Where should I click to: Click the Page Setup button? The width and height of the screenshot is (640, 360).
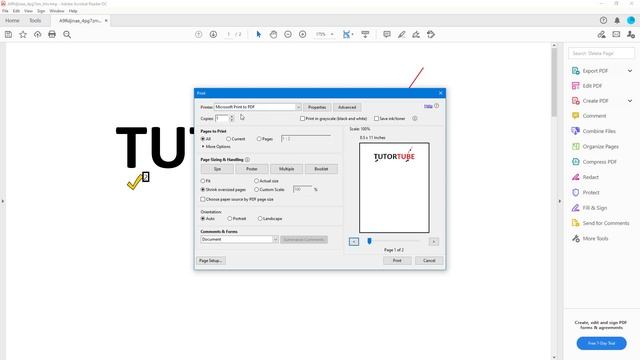click(x=211, y=260)
